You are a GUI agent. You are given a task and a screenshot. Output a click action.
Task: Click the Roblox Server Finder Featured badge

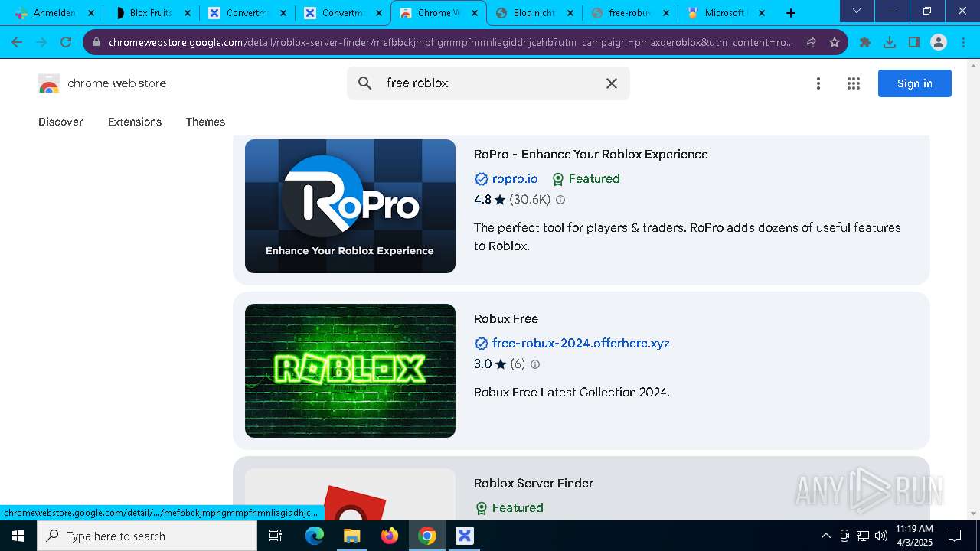509,508
